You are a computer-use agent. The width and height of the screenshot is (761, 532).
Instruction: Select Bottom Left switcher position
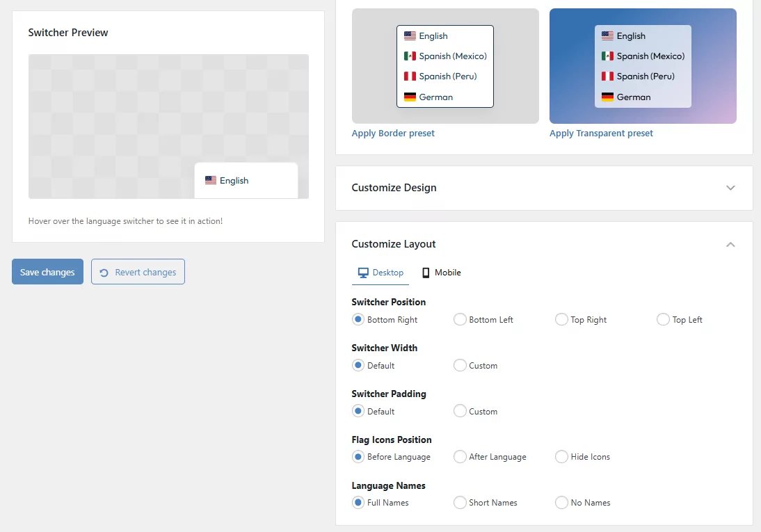pyautogui.click(x=460, y=320)
